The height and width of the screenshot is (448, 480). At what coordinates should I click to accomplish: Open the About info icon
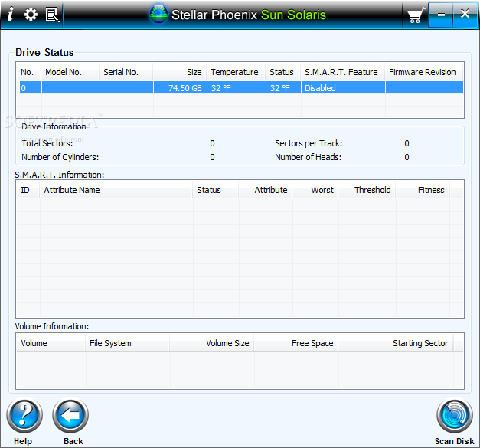click(11, 14)
